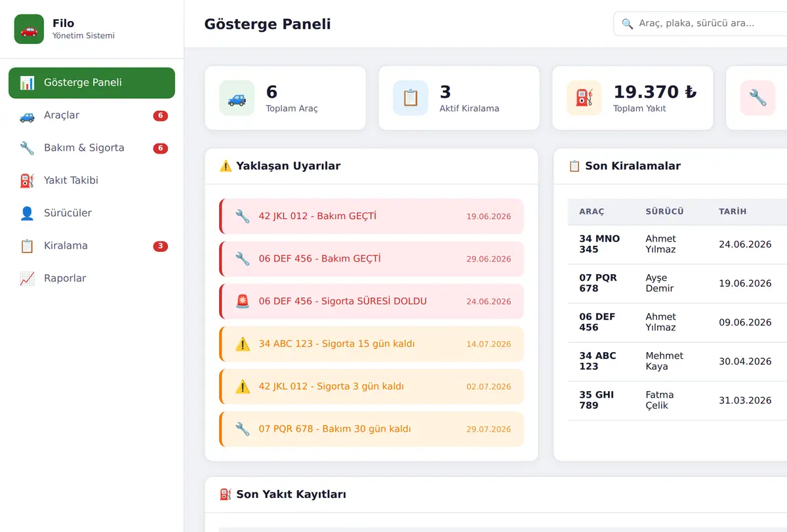The height and width of the screenshot is (532, 787).
Task: Click the Sürücüler person icon in sidebar
Action: pyautogui.click(x=27, y=213)
